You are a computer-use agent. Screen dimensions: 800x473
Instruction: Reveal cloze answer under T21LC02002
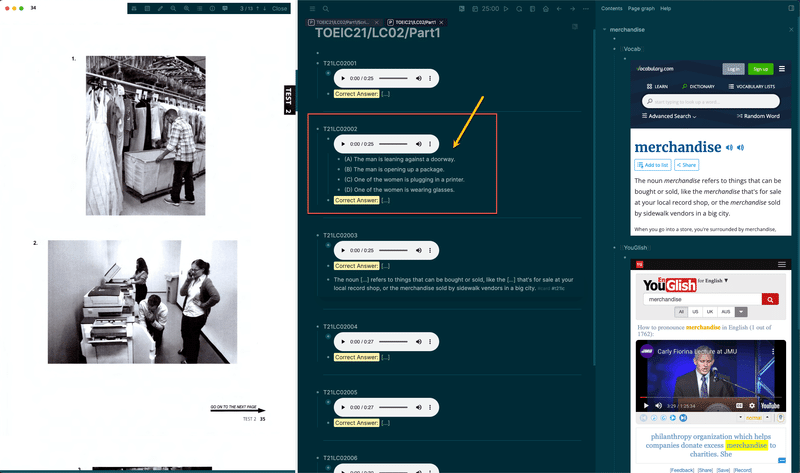385,201
